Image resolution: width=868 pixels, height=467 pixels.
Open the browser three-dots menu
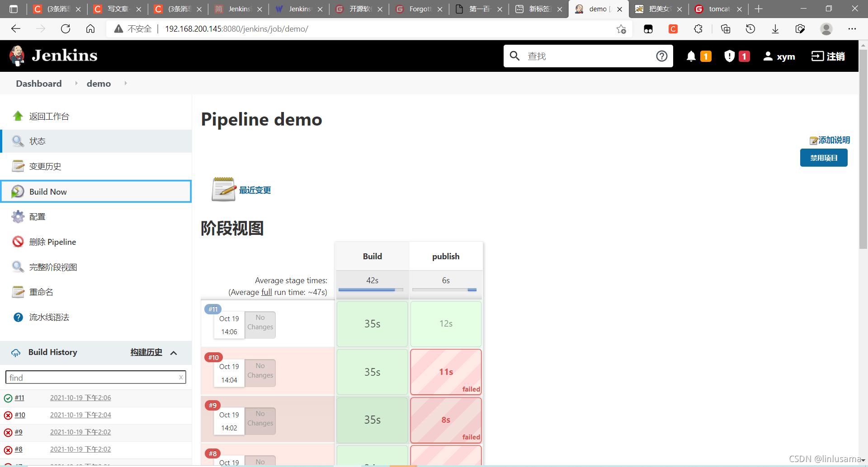coord(852,29)
